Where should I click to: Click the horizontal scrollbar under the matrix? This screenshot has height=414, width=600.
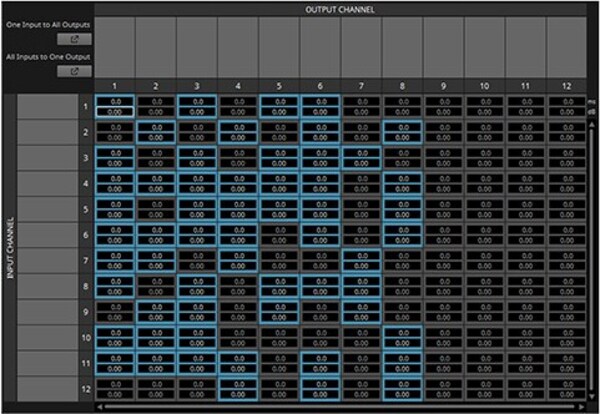[340, 406]
